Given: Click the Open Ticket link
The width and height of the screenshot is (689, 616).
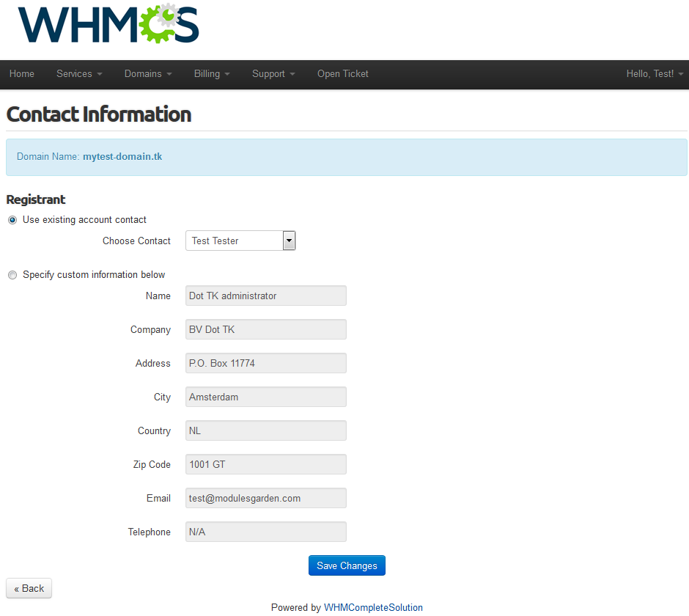Looking at the screenshot, I should (343, 74).
